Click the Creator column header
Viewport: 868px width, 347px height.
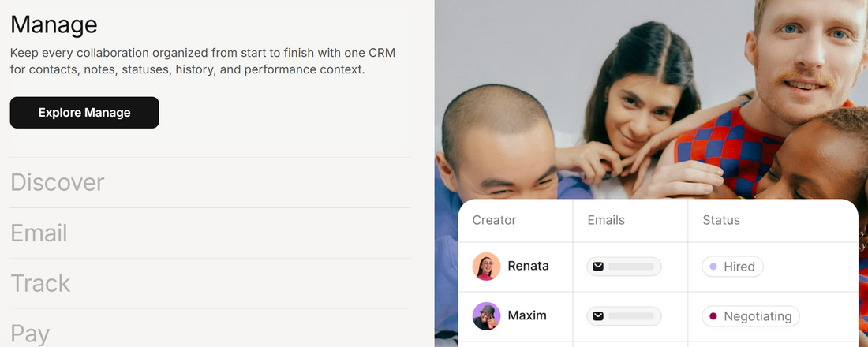tap(494, 220)
